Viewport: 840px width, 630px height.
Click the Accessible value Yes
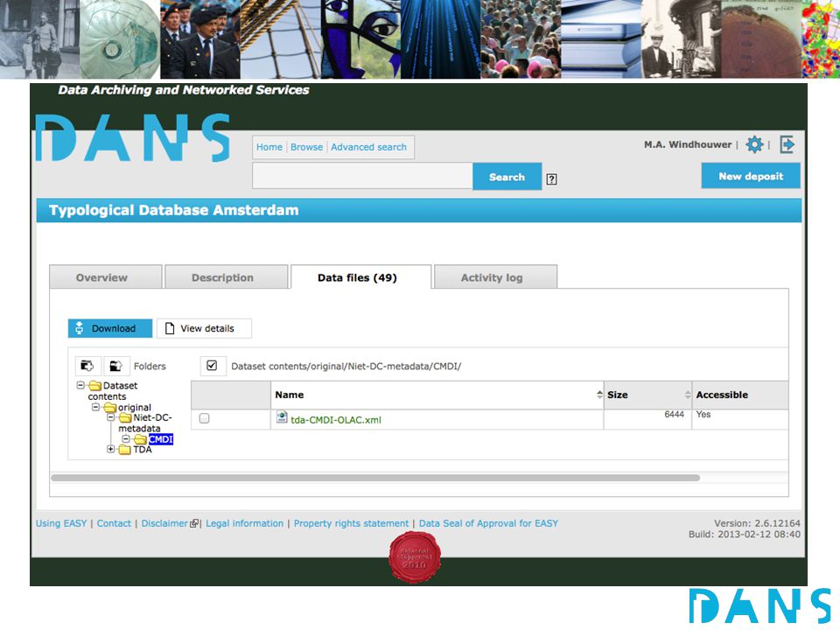(703, 414)
